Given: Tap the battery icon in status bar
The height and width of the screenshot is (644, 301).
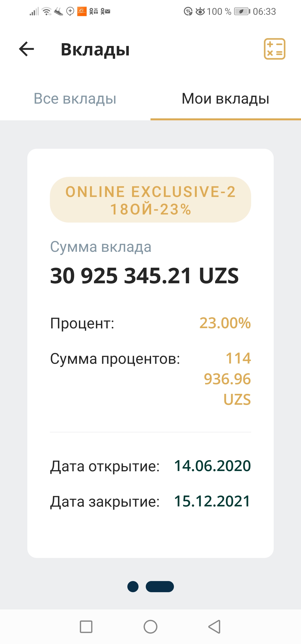Looking at the screenshot, I should (242, 11).
